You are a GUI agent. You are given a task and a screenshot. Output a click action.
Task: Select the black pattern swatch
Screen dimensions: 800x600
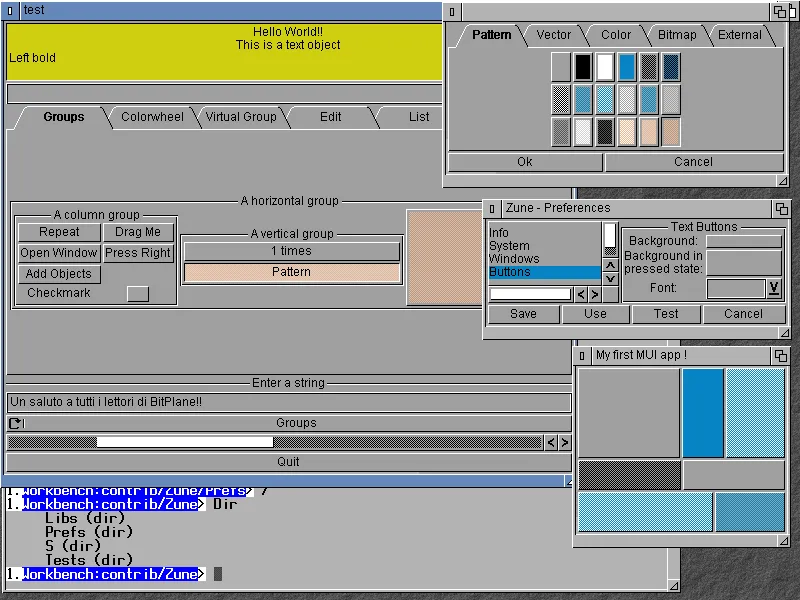[584, 65]
